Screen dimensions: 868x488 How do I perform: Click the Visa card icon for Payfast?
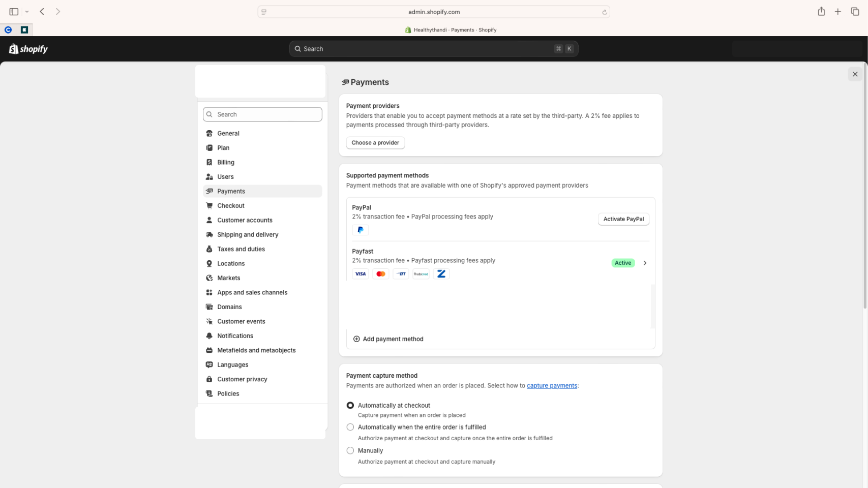click(361, 273)
